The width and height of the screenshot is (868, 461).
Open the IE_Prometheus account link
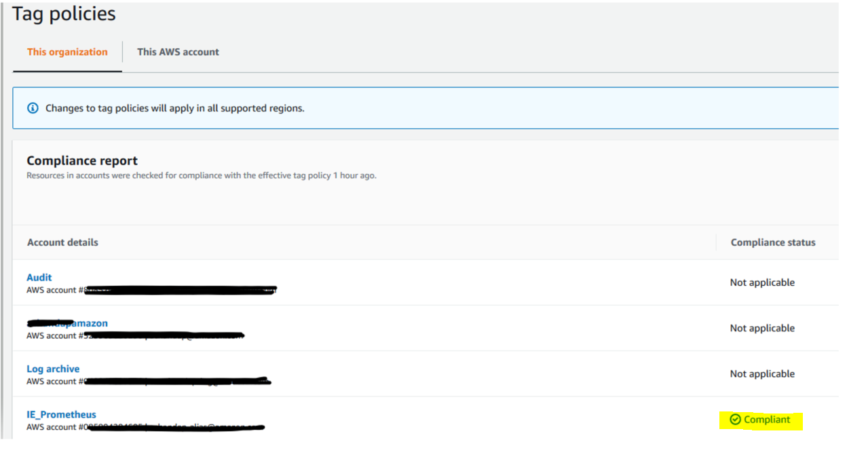[x=61, y=414]
